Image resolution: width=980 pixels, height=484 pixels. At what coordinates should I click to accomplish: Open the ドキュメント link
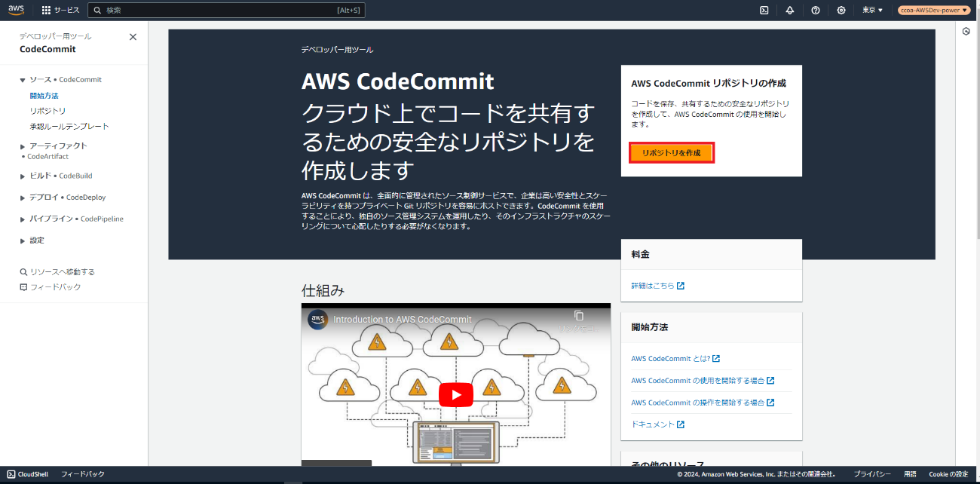(x=657, y=424)
